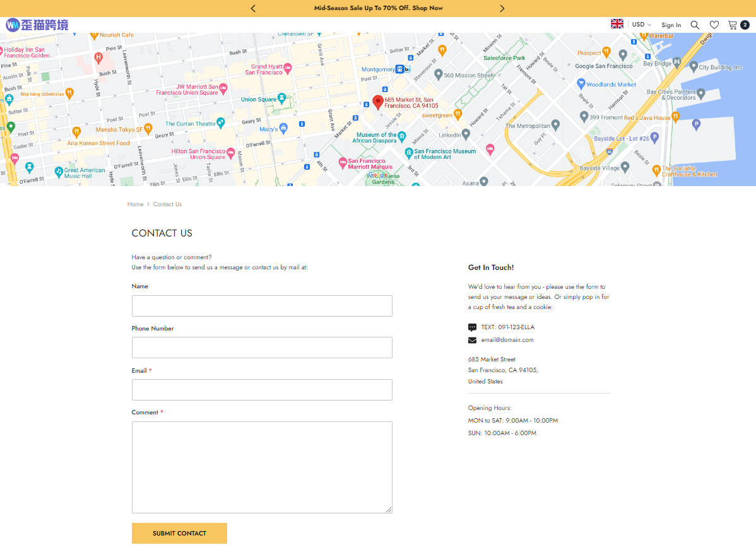Click the email@domain.com address
The width and height of the screenshot is (756, 550).
pyautogui.click(x=507, y=340)
